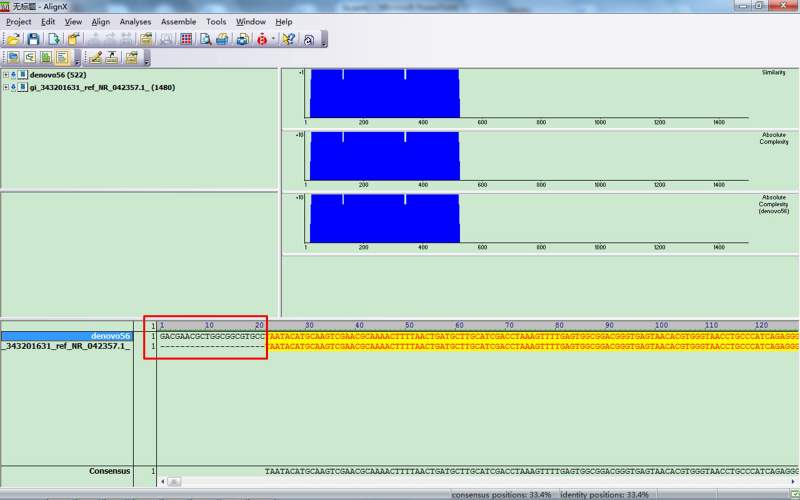Click the print preview magnifier icon
The width and height of the screenshot is (800, 500).
pos(206,39)
